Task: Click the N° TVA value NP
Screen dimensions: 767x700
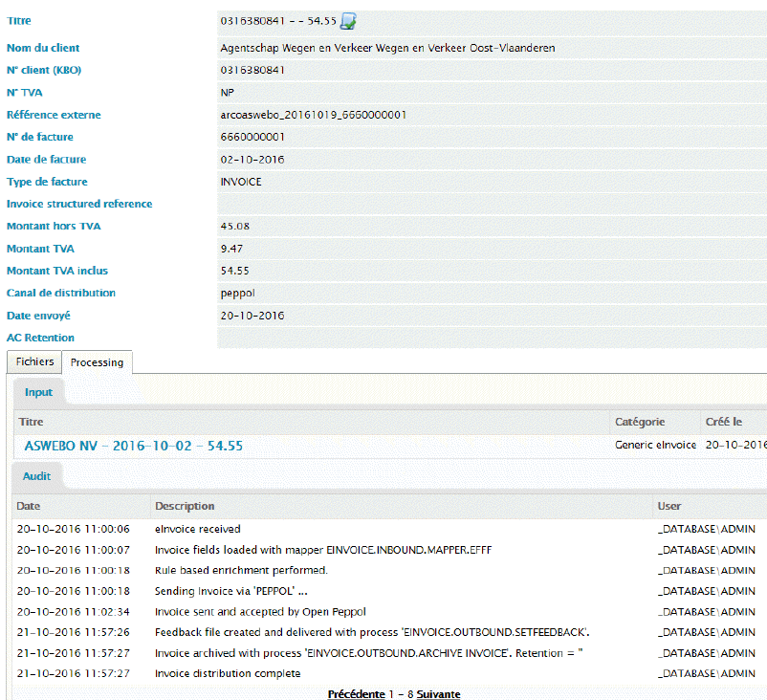Action: pyautogui.click(x=227, y=93)
